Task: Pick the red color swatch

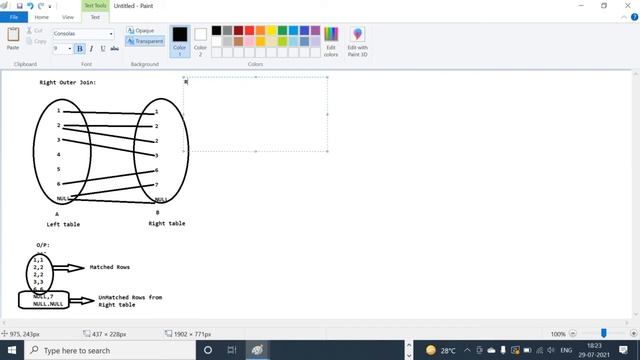Action: (249, 30)
